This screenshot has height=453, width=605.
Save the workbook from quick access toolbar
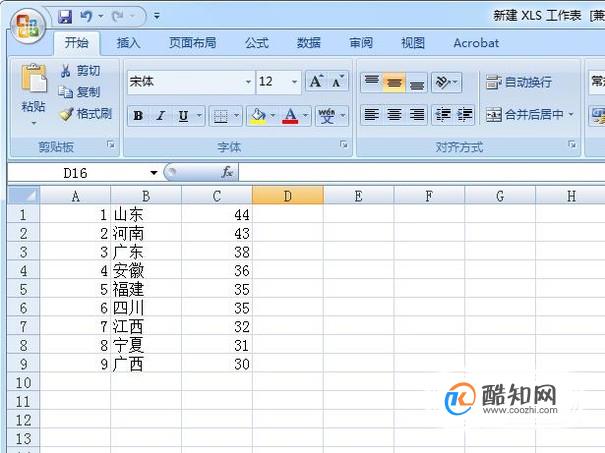tap(65, 17)
